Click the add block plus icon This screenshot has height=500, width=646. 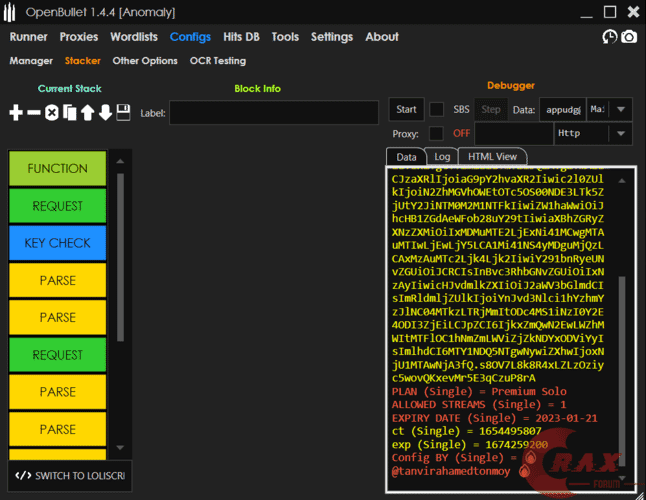[x=16, y=113]
